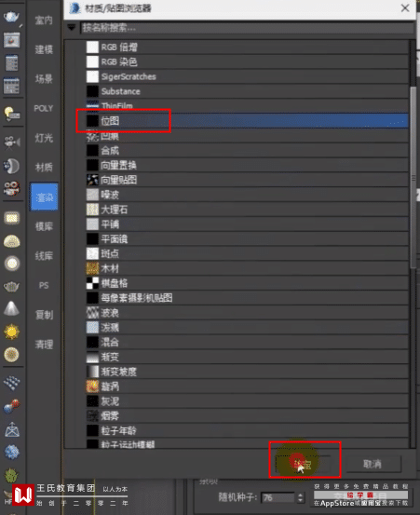Select the 渐变 gradient map
Screen dimensions: 420x515
[x=247, y=357]
